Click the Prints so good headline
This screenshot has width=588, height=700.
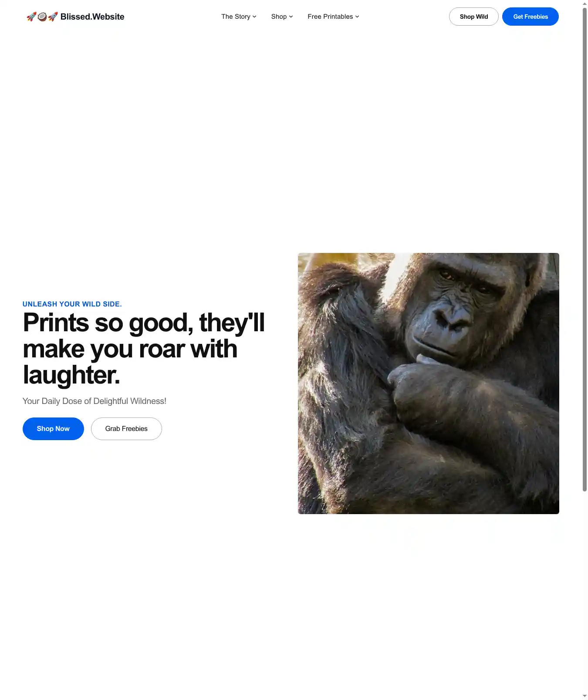[144, 349]
